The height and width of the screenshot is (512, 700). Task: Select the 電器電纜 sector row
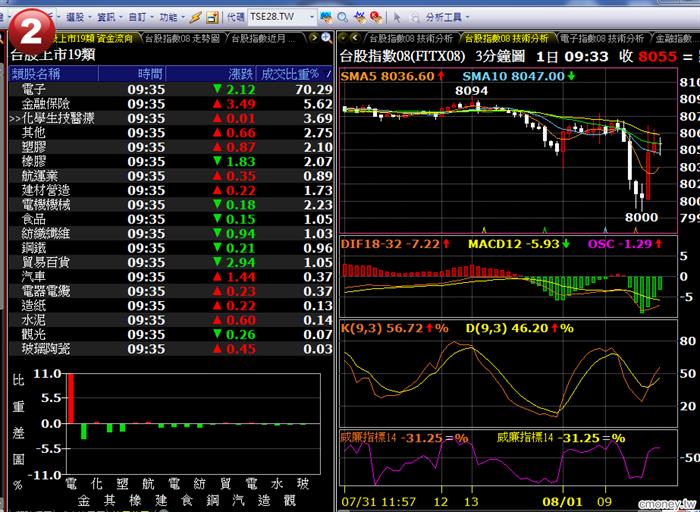(x=171, y=291)
